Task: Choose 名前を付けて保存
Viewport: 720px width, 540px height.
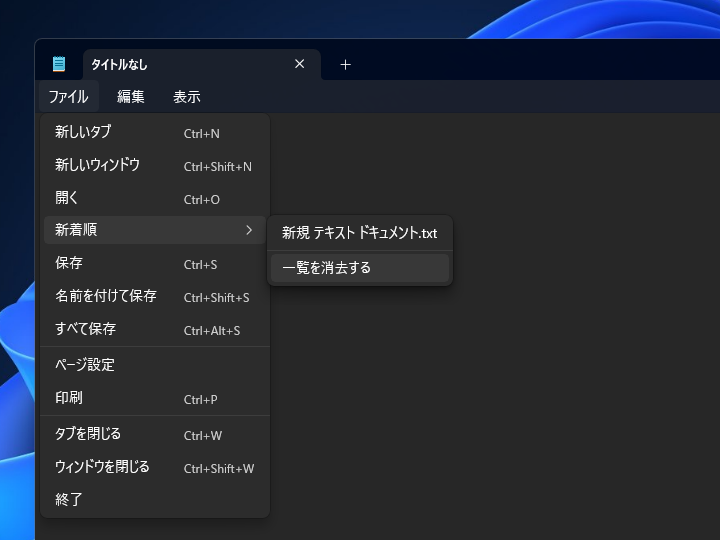Action: click(x=155, y=297)
